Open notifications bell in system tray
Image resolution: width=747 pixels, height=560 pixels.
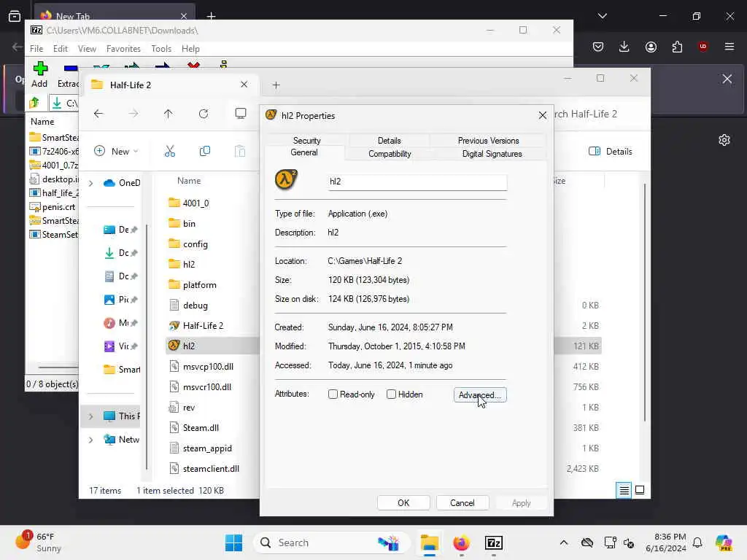[697, 542]
